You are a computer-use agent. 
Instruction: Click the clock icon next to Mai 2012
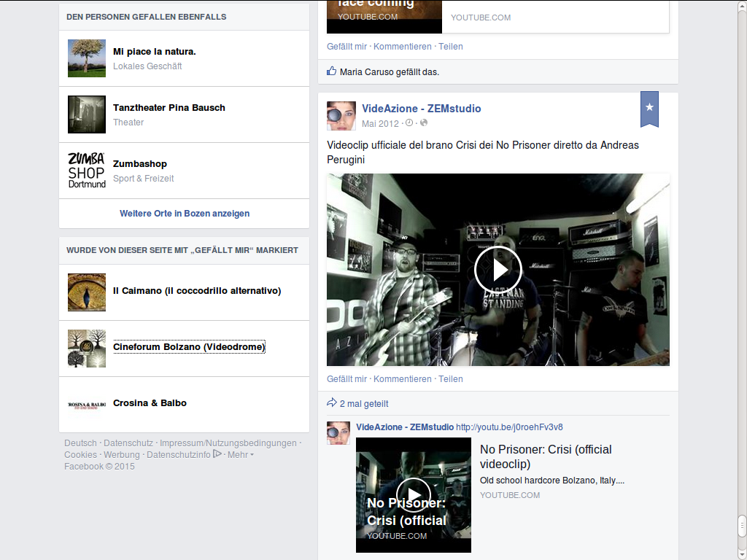[x=409, y=123]
